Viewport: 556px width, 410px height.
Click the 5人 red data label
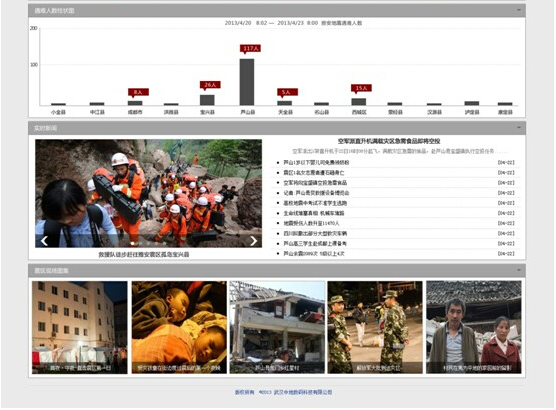pyautogui.click(x=287, y=93)
